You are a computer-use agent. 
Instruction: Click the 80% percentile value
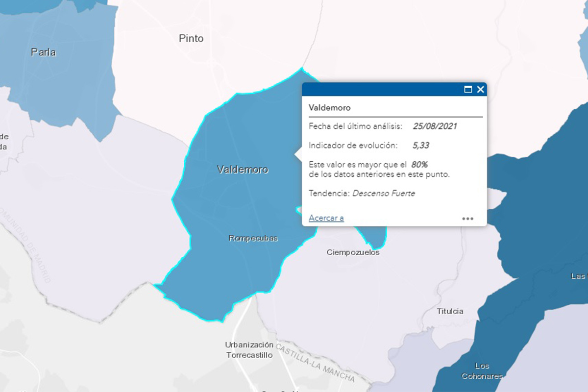pyautogui.click(x=419, y=165)
